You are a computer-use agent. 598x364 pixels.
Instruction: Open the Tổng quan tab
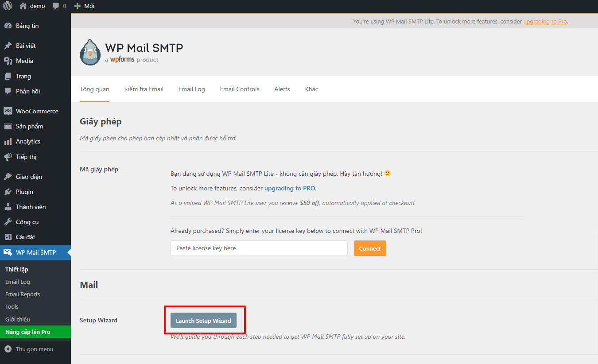point(94,89)
